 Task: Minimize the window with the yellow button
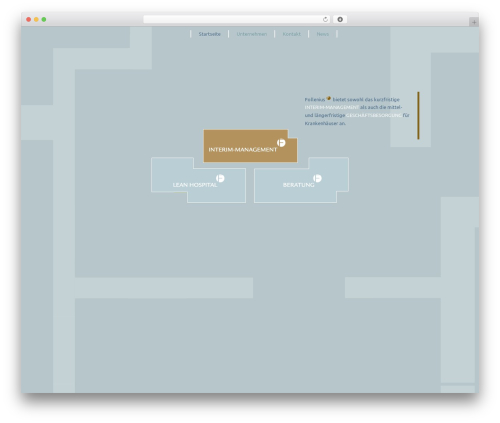(x=36, y=20)
